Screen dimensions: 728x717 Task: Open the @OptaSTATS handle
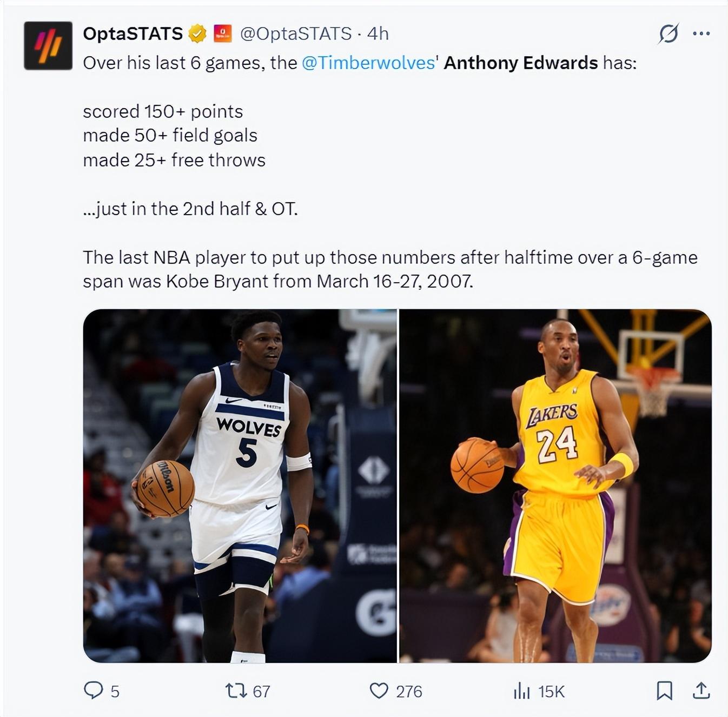click(x=296, y=34)
